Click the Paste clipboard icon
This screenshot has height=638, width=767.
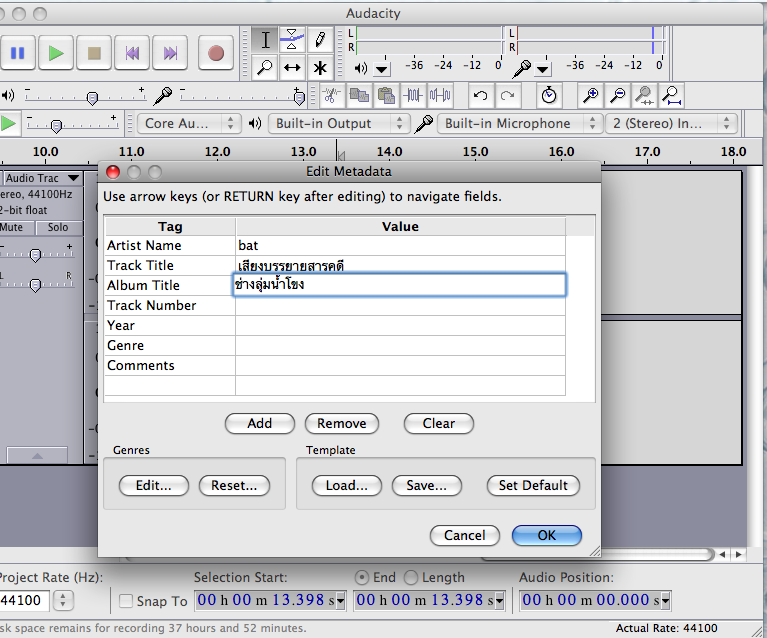[386, 95]
